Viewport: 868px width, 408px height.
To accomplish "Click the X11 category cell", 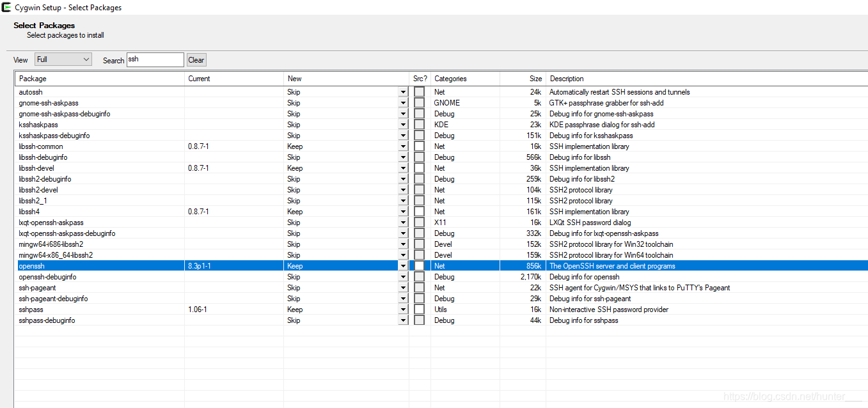I will (440, 223).
